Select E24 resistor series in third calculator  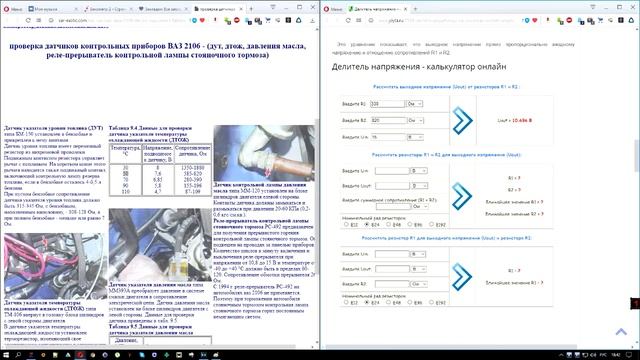[x=367, y=302]
